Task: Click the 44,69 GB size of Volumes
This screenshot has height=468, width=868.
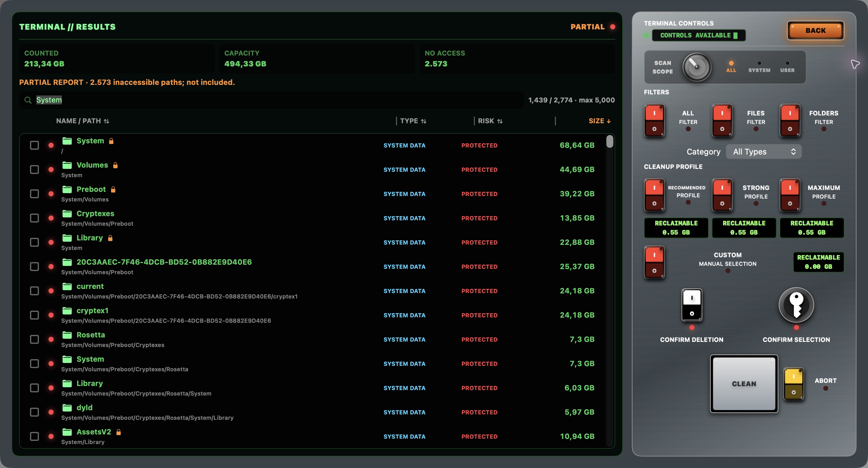Action: tap(577, 170)
